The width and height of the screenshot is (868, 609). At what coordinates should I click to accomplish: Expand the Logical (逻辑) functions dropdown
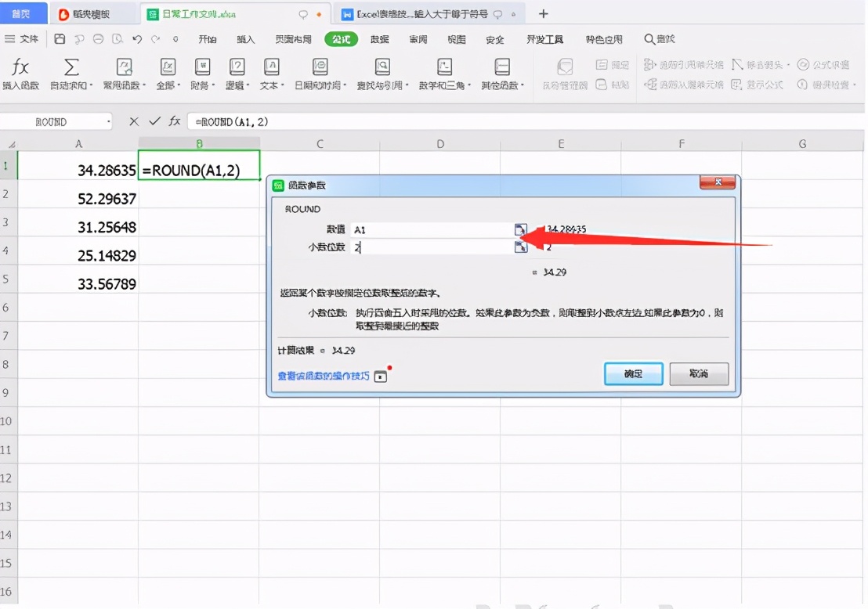[237, 85]
